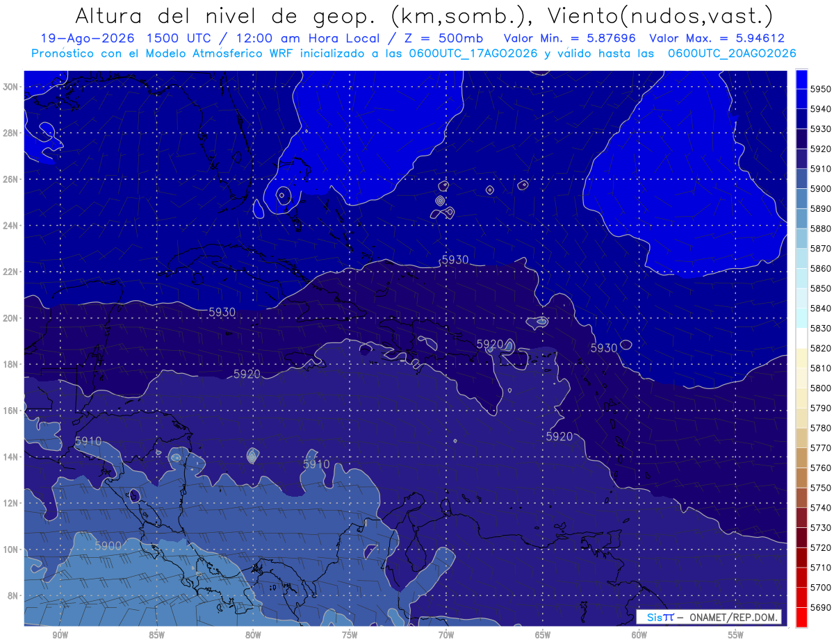Image resolution: width=834 pixels, height=644 pixels.
Task: Click the 65W longitude axis label
Action: [x=543, y=635]
